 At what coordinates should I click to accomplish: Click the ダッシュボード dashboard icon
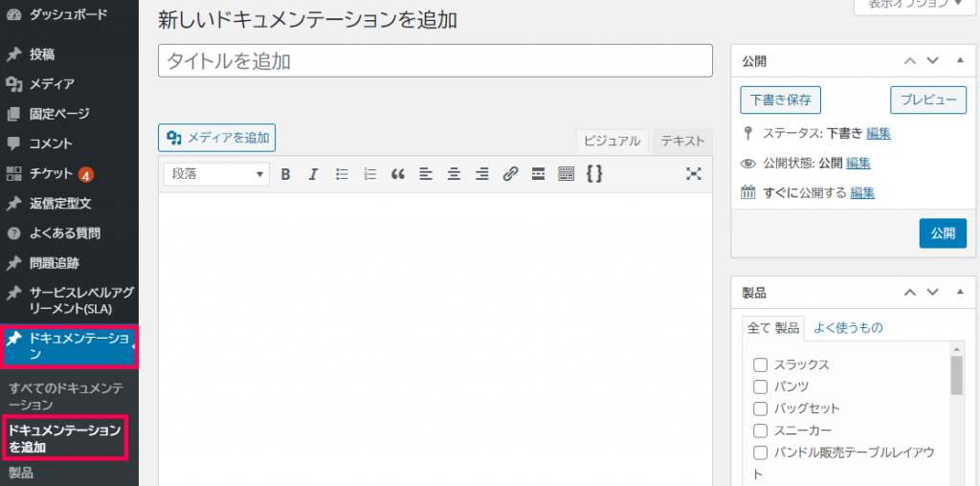(13, 14)
